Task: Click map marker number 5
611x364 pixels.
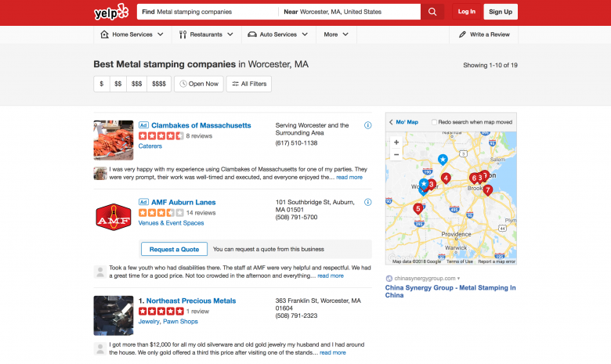Action: pyautogui.click(x=418, y=209)
